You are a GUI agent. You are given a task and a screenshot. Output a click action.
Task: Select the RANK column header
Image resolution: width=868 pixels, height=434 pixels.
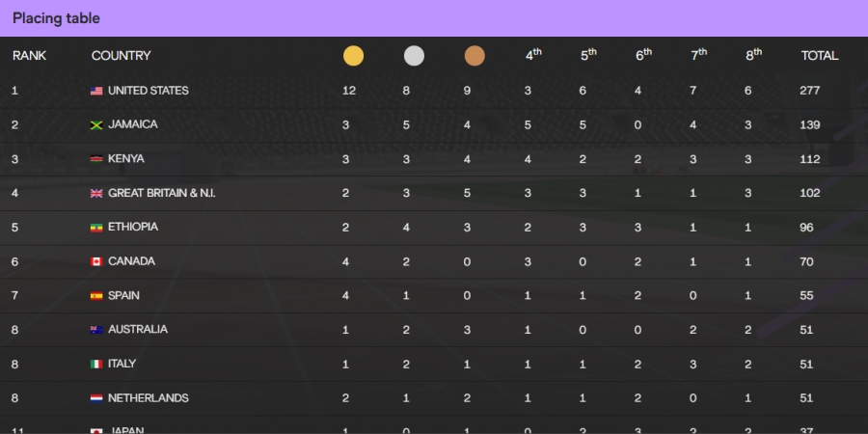point(29,55)
